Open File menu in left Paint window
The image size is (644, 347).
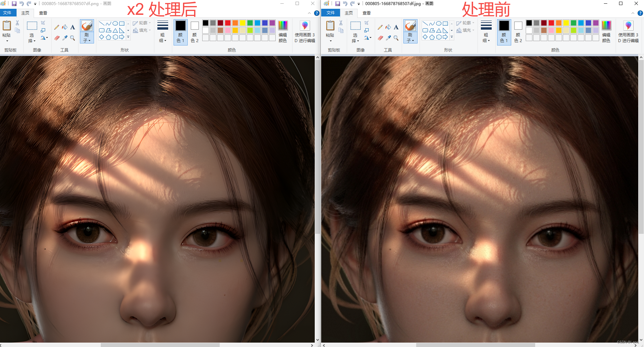pos(8,13)
